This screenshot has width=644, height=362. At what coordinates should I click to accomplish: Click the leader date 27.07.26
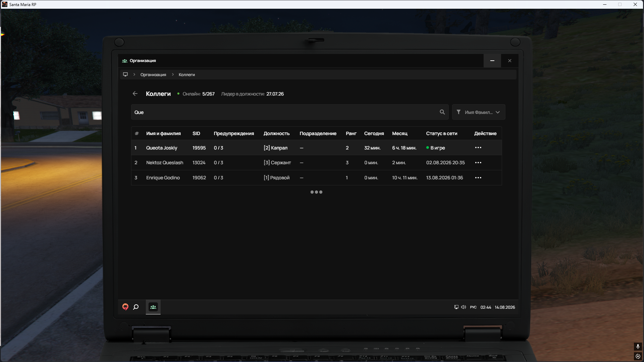(x=275, y=94)
